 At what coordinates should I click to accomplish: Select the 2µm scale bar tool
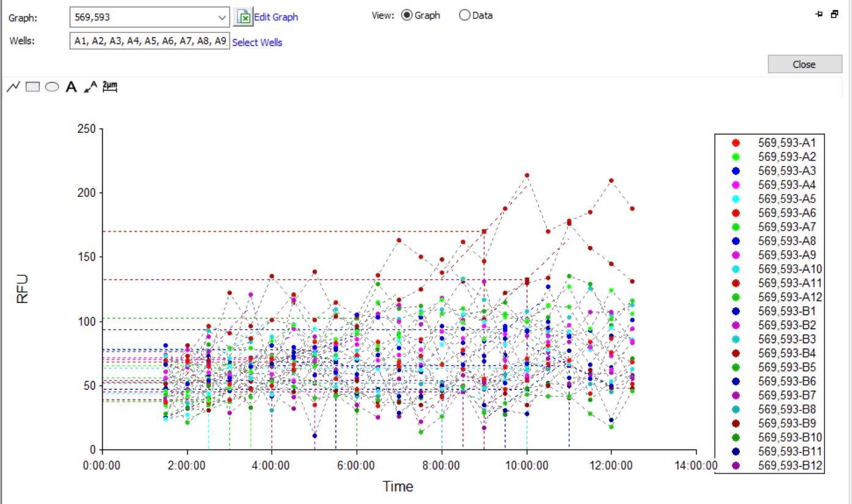(x=110, y=86)
